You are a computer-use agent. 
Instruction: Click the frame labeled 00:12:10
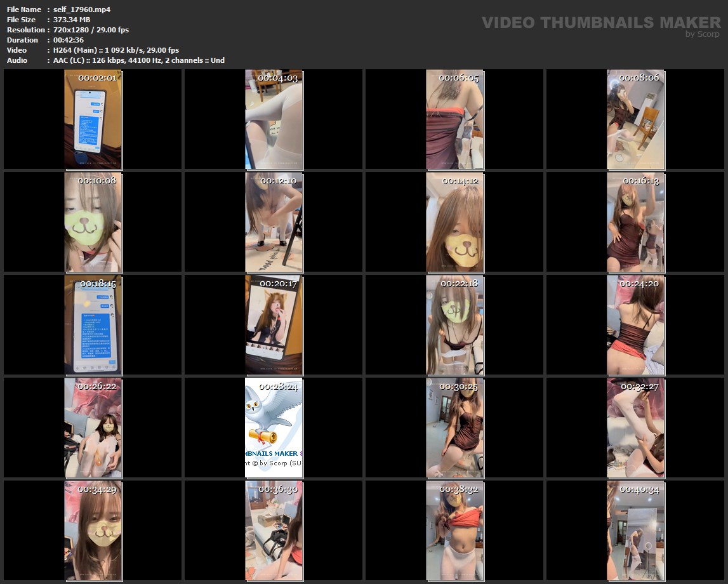pos(274,222)
